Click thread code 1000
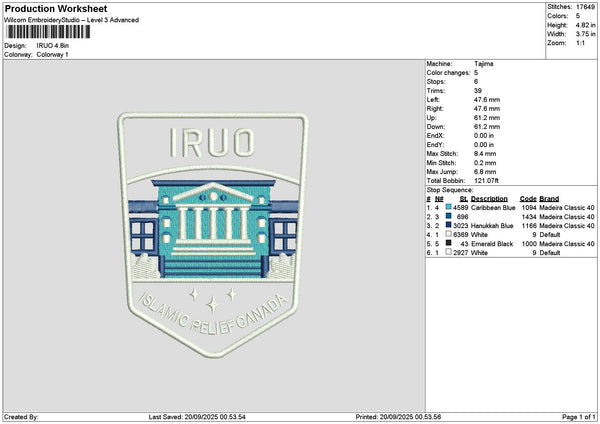This screenshot has width=600, height=424. click(529, 244)
